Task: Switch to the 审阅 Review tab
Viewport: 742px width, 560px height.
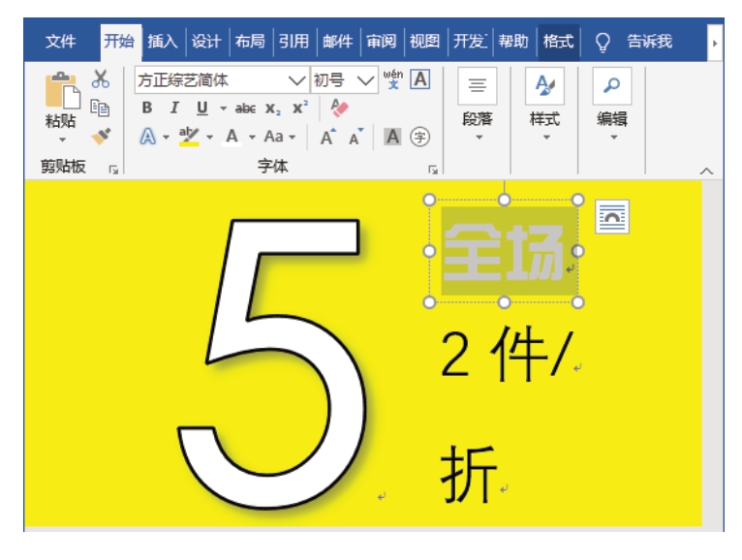Action: click(381, 42)
